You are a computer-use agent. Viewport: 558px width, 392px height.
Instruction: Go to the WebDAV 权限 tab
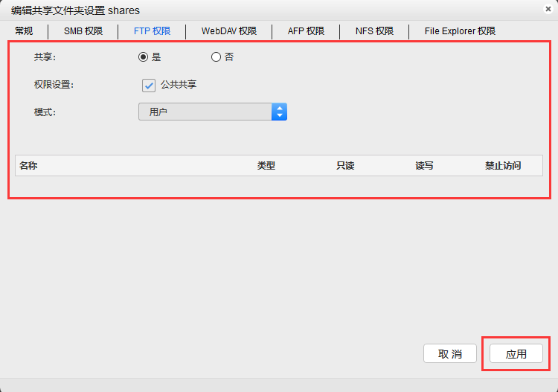[229, 31]
